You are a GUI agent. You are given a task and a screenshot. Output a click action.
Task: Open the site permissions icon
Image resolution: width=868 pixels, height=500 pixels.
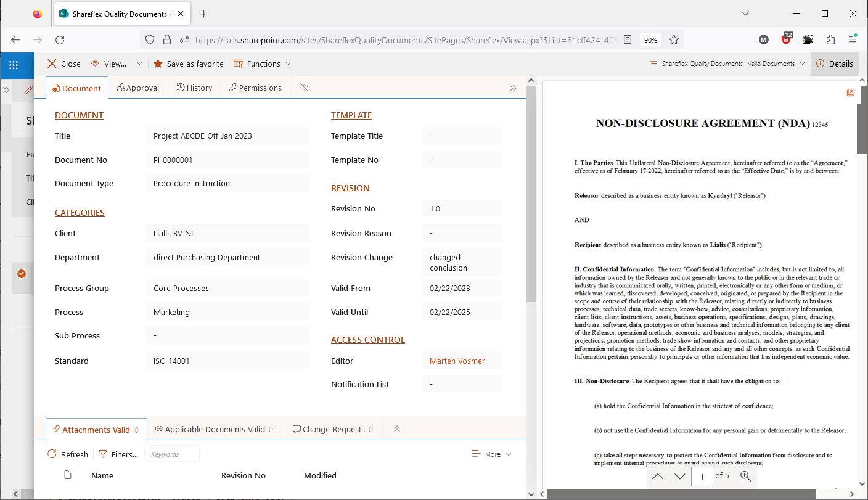pyautogui.click(x=184, y=39)
